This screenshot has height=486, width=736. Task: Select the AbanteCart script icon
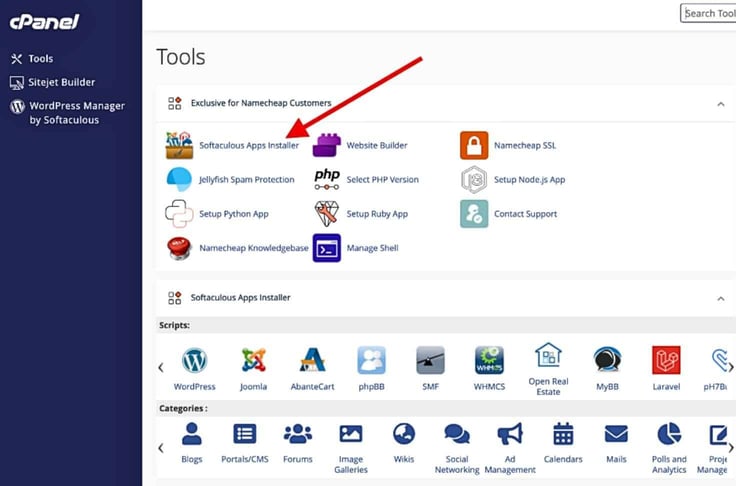click(x=313, y=360)
